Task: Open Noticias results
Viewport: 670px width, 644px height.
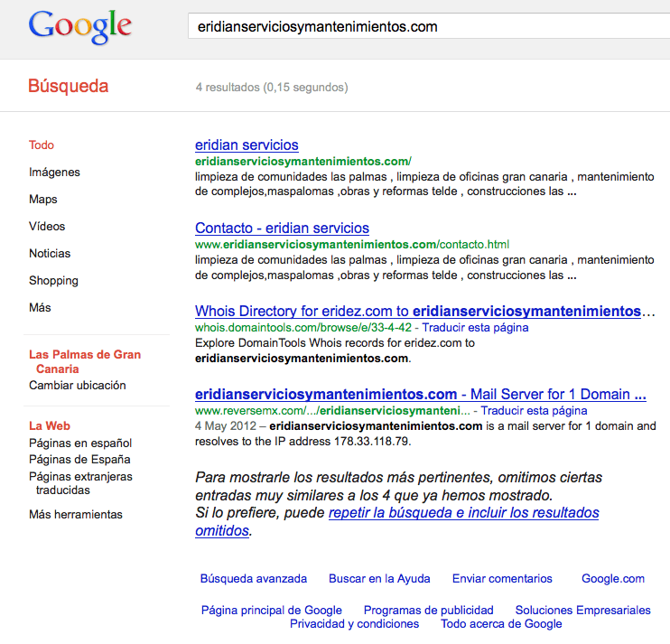Action: pyautogui.click(x=50, y=254)
